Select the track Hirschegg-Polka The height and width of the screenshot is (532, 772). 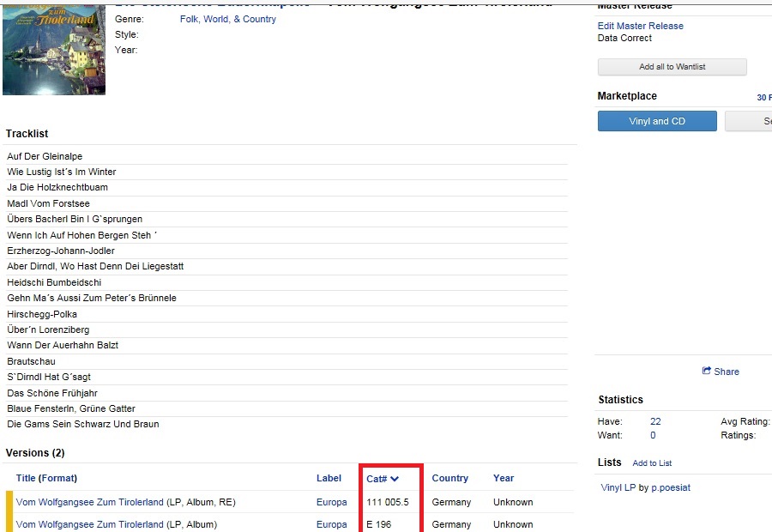[42, 314]
